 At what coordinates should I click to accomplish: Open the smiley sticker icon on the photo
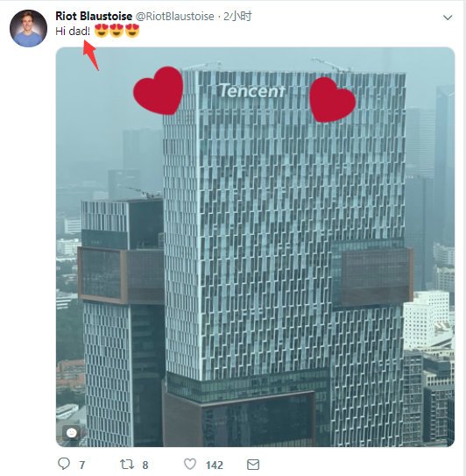point(72,432)
